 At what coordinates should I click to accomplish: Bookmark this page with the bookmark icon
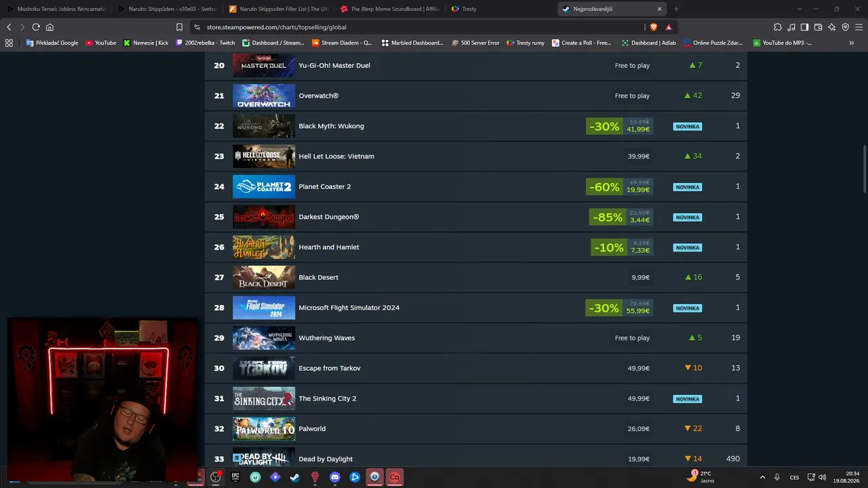coord(179,27)
